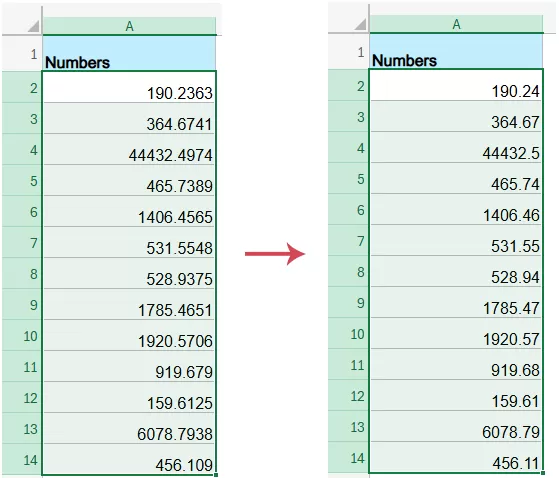The image size is (559, 478).
Task: Select column A header in right sheet
Action: (456, 24)
